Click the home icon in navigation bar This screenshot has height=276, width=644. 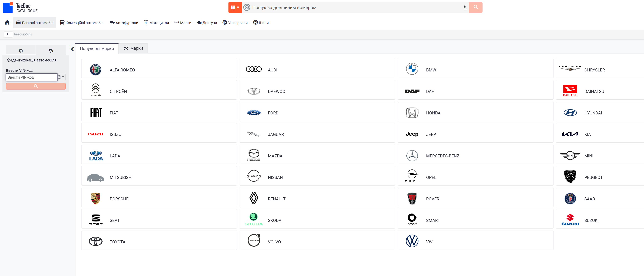7,23
